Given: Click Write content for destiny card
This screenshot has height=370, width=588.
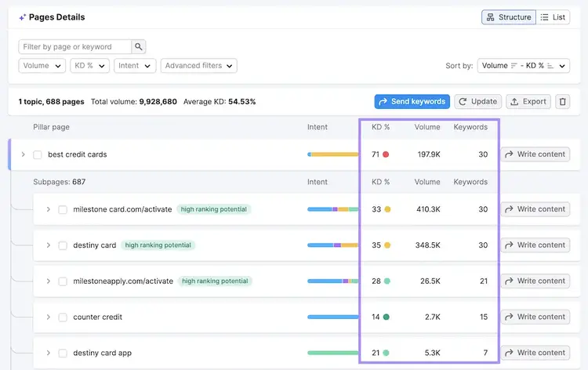Looking at the screenshot, I should 535,245.
